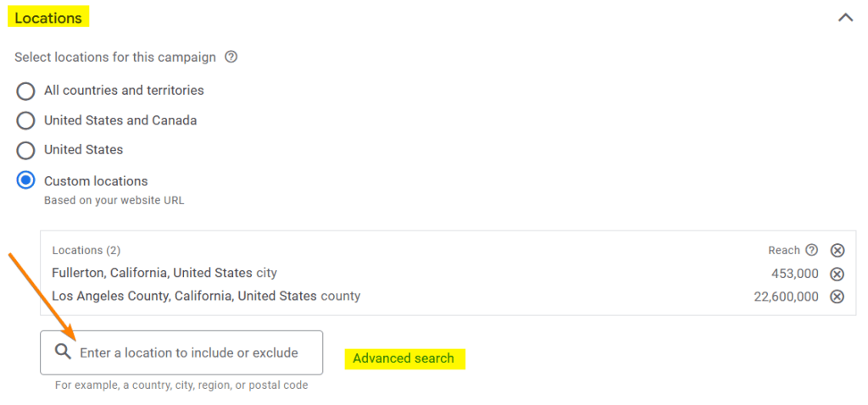Remove Fullerton, California location
868x405 pixels.
click(x=837, y=274)
